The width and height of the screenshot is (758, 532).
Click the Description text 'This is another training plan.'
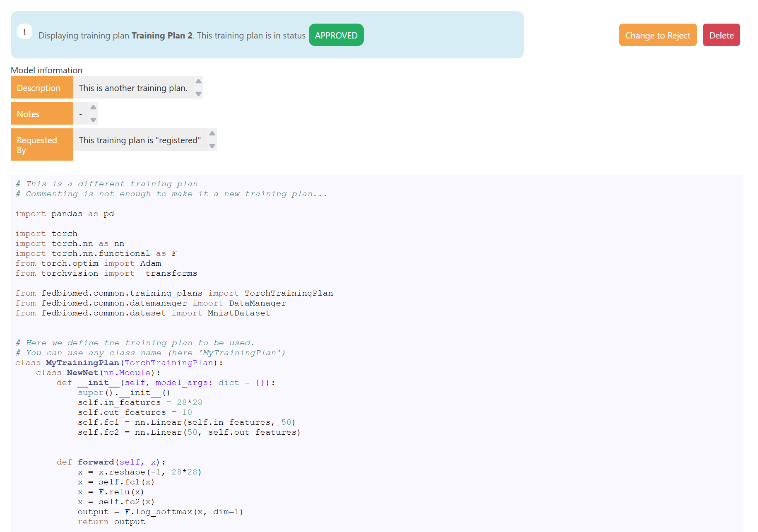point(133,88)
